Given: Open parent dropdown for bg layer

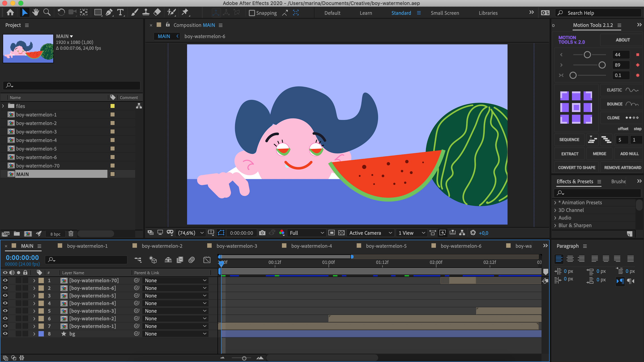Looking at the screenshot, I should coord(176,334).
